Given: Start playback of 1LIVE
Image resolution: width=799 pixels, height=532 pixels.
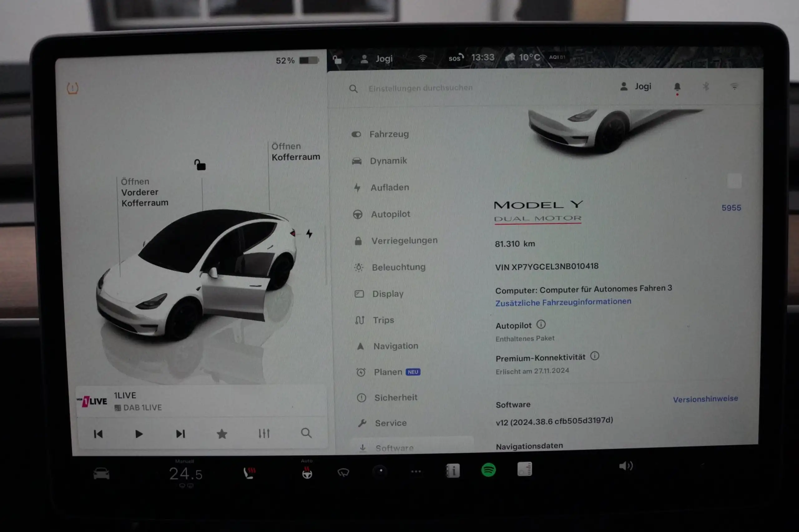Looking at the screenshot, I should click(139, 434).
